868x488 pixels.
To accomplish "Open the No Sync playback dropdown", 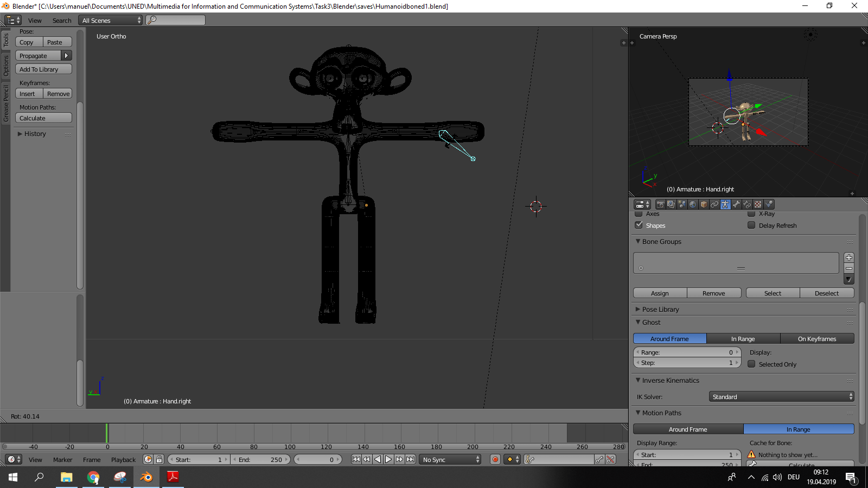I will pos(449,459).
